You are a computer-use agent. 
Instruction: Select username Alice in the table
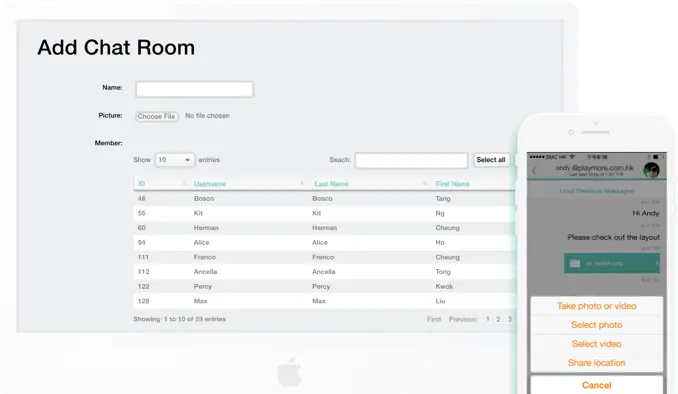coord(201,243)
